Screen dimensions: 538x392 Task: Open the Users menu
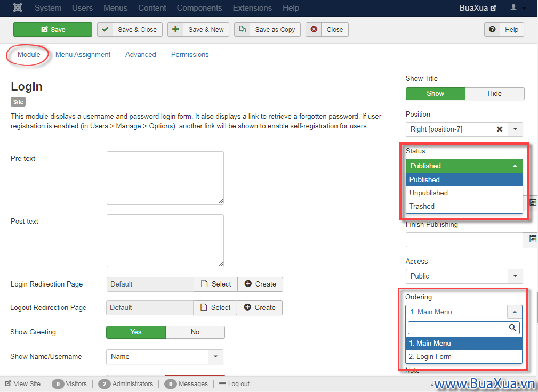click(82, 8)
